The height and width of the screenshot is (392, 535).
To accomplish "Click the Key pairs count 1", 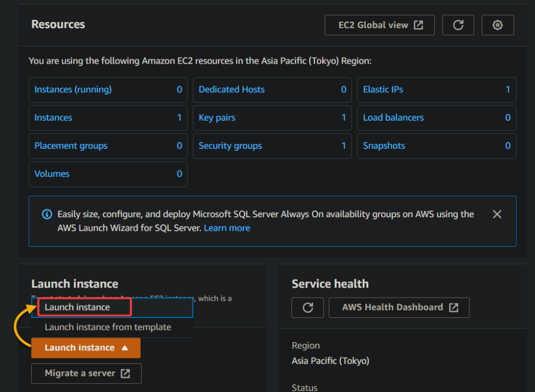I will click(x=343, y=117).
